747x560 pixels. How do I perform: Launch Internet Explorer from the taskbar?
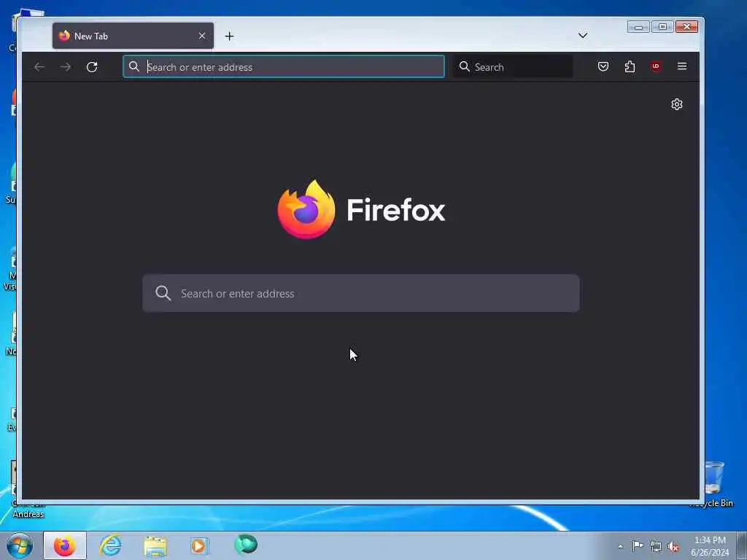pos(111,545)
